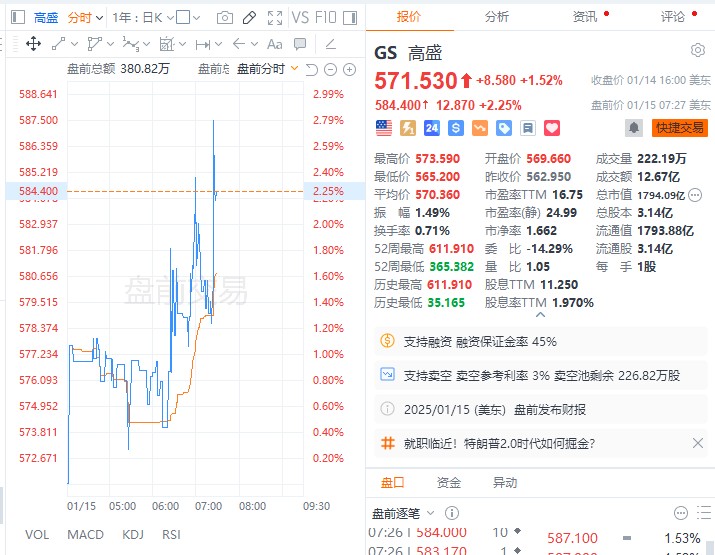Expand range ruler tool options

coord(218,44)
